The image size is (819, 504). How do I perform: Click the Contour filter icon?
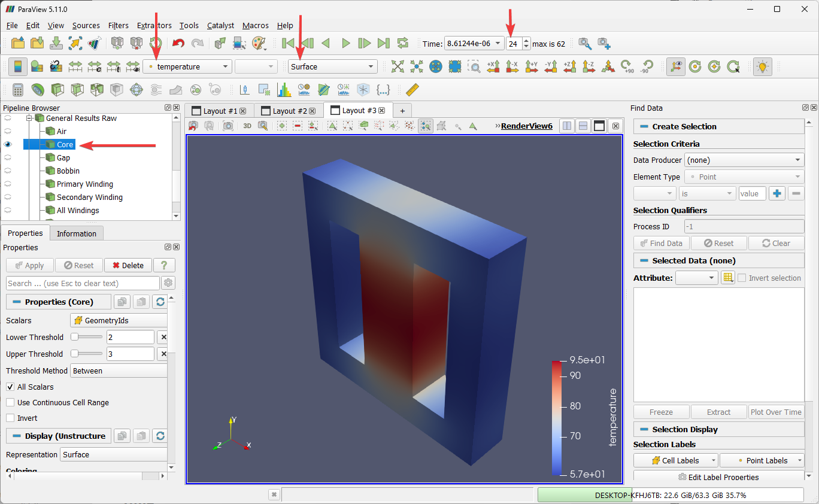(x=38, y=90)
